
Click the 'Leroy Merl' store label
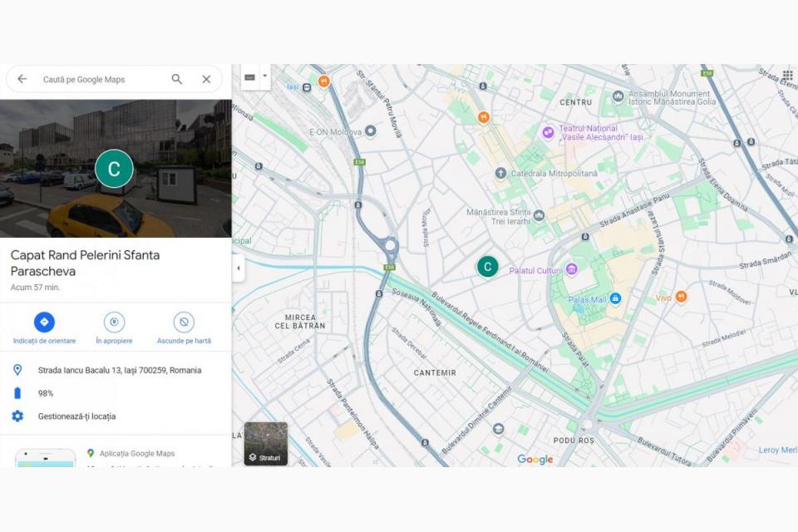tap(778, 450)
